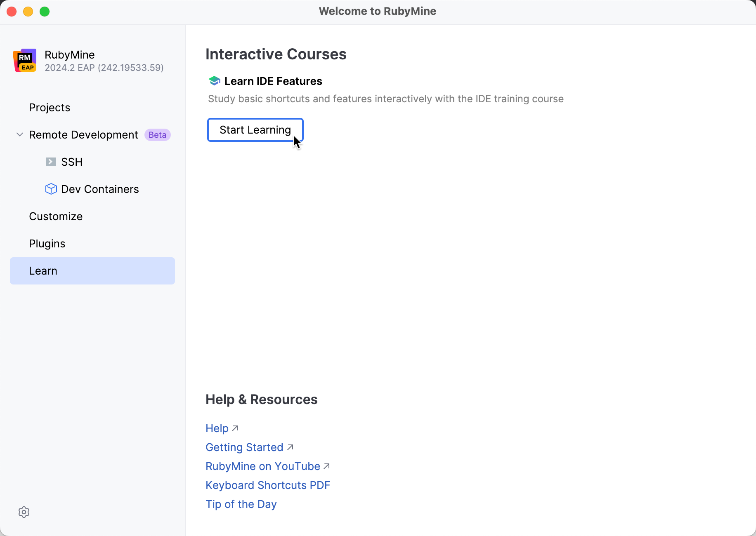The height and width of the screenshot is (536, 756).
Task: Click the green macOS full-screen button
Action: click(45, 12)
